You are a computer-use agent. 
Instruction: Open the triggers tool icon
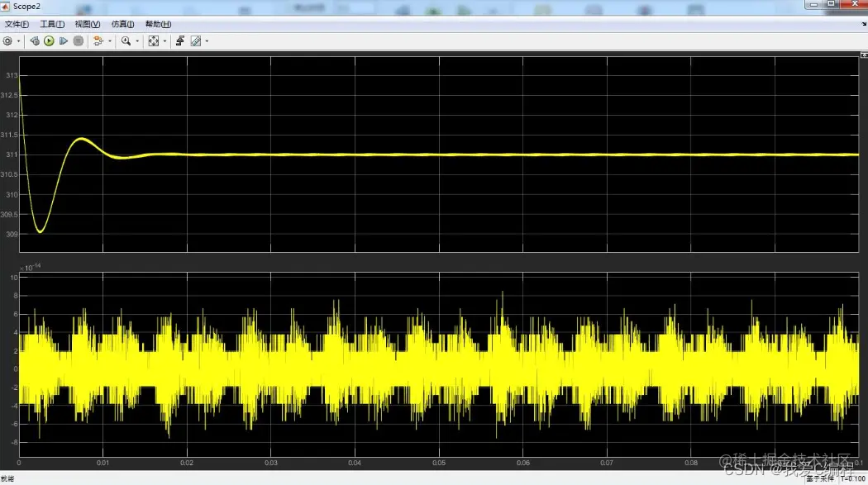click(180, 41)
